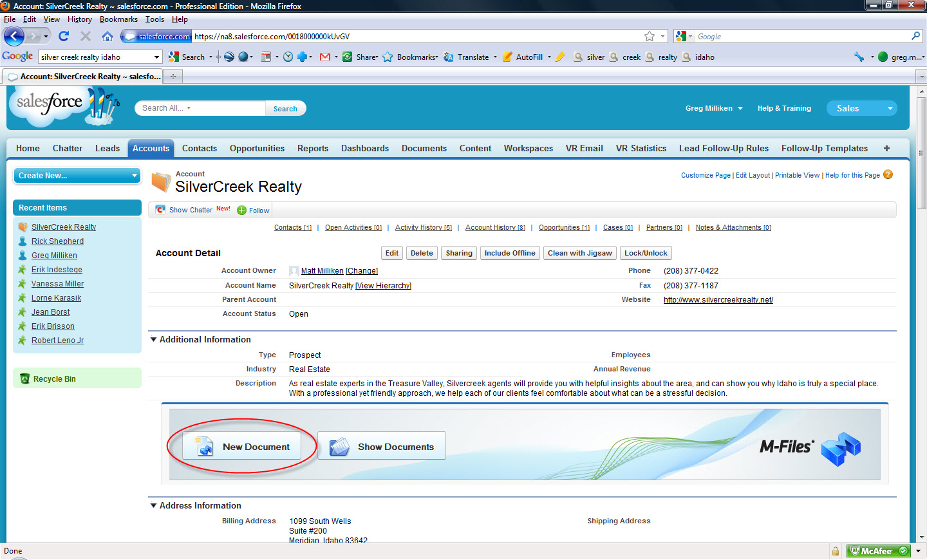Click the New Document button
Viewport: 927px width, 560px height.
click(241, 447)
